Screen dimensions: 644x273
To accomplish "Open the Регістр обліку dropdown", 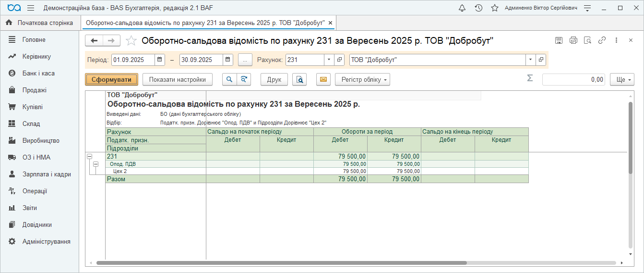I will [x=362, y=80].
